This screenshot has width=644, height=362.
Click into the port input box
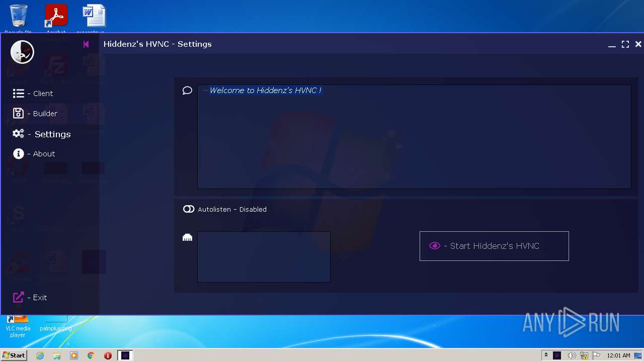coord(264,257)
